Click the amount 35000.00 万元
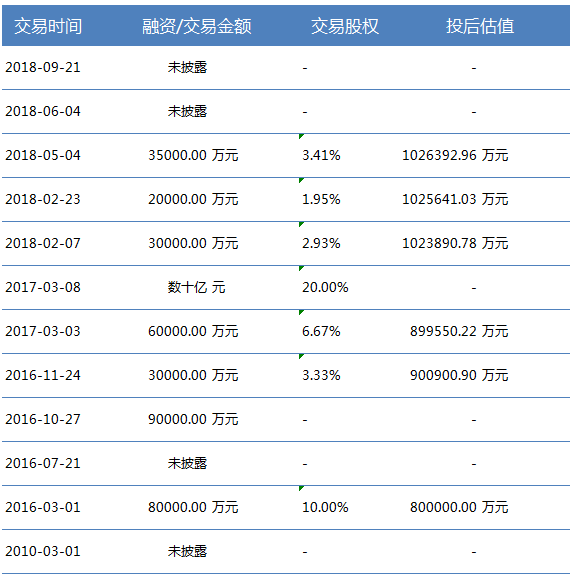The image size is (573, 580). (193, 155)
